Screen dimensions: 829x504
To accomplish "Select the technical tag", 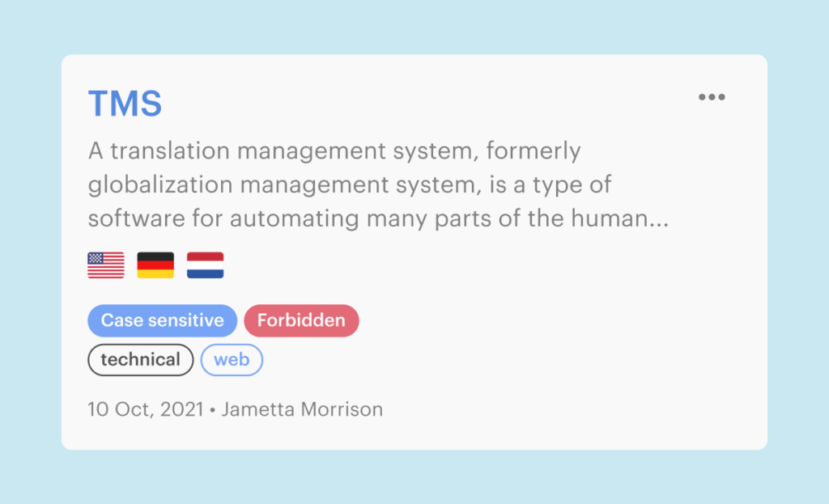I will 141,360.
